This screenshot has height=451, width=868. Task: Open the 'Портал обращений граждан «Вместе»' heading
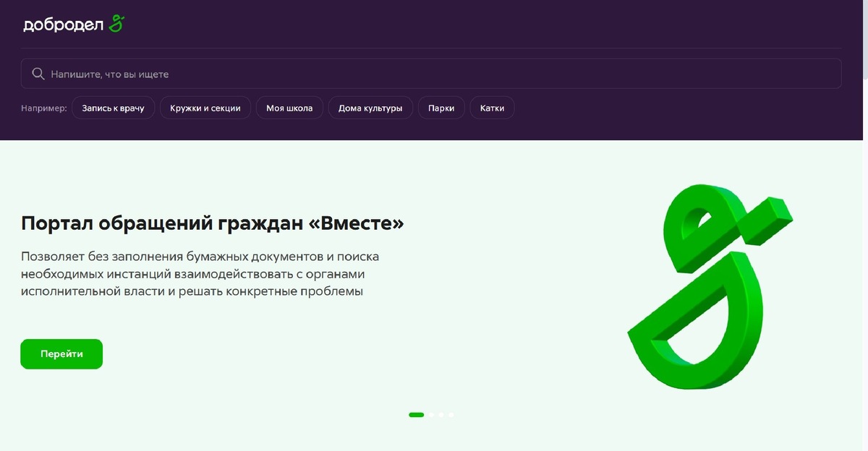click(x=213, y=223)
